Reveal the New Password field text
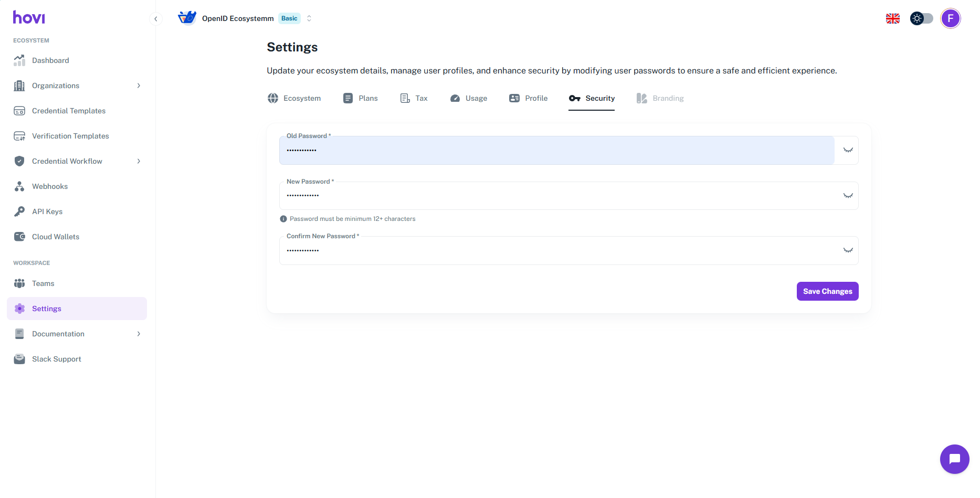 point(847,196)
